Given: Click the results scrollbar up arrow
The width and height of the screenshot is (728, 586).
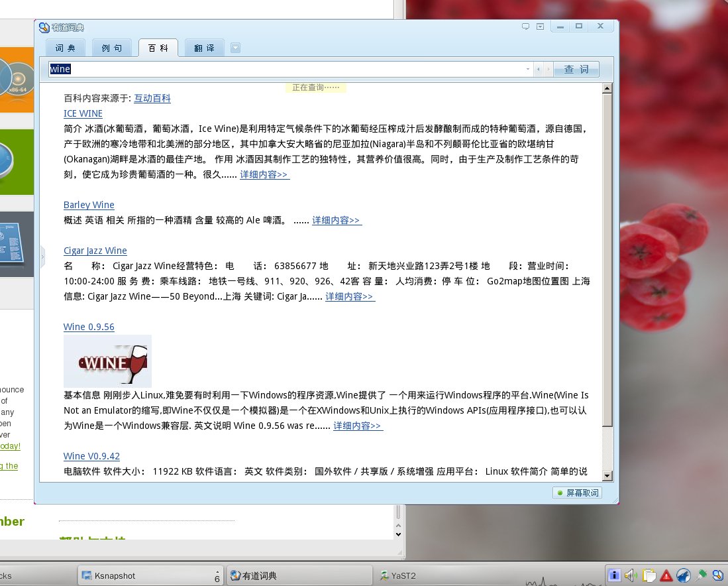Looking at the screenshot, I should (x=607, y=88).
